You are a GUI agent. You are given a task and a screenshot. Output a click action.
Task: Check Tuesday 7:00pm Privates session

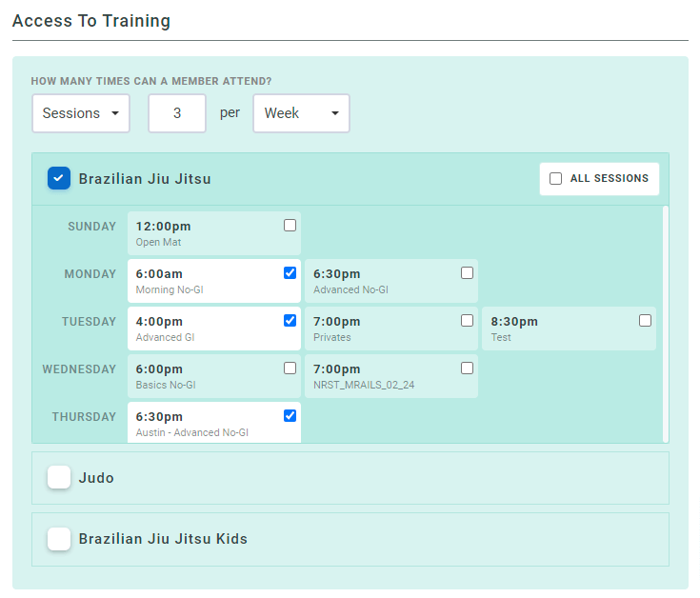467,321
